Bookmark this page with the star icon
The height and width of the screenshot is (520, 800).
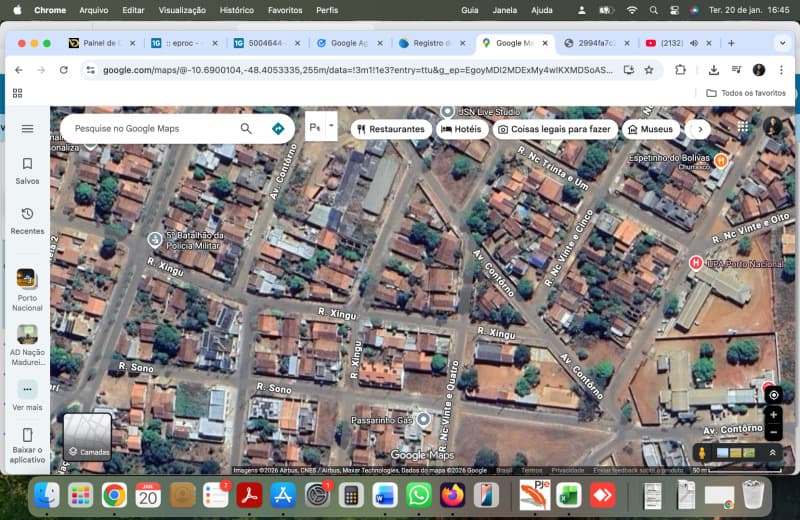click(x=649, y=70)
